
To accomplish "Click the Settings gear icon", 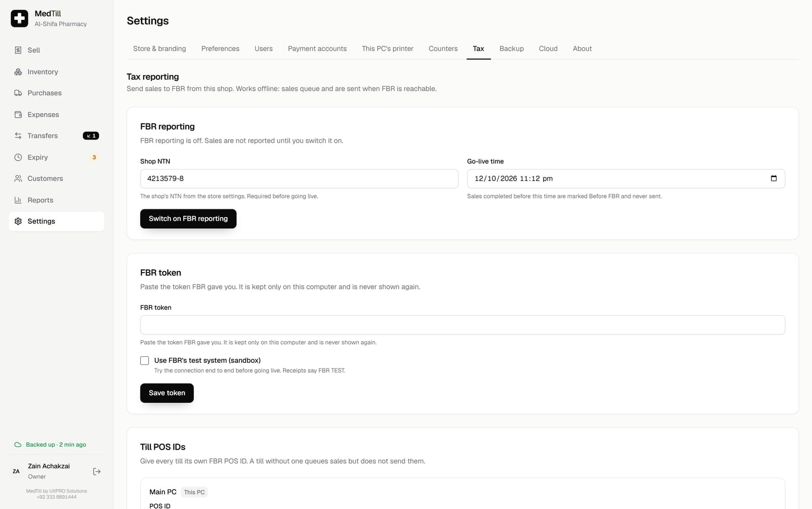I will click(x=18, y=221).
